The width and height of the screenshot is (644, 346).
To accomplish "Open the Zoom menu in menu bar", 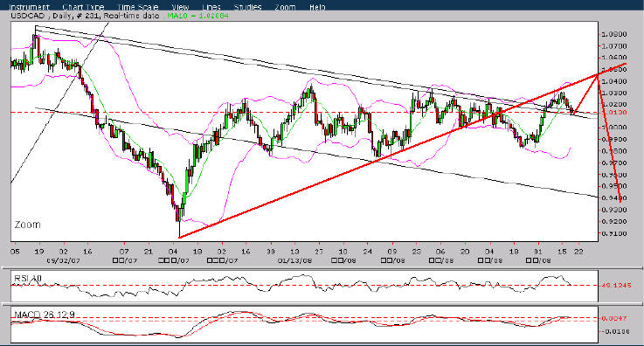I will click(285, 7).
